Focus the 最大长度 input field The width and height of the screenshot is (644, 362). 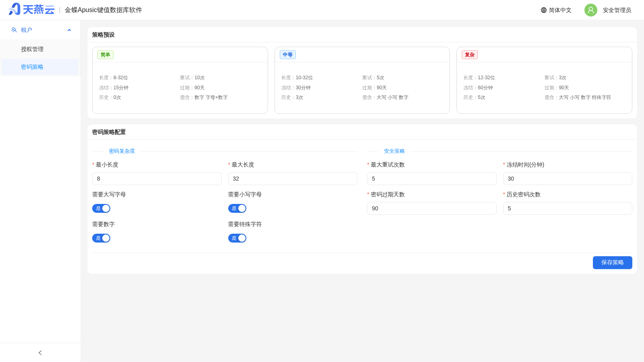click(x=293, y=179)
